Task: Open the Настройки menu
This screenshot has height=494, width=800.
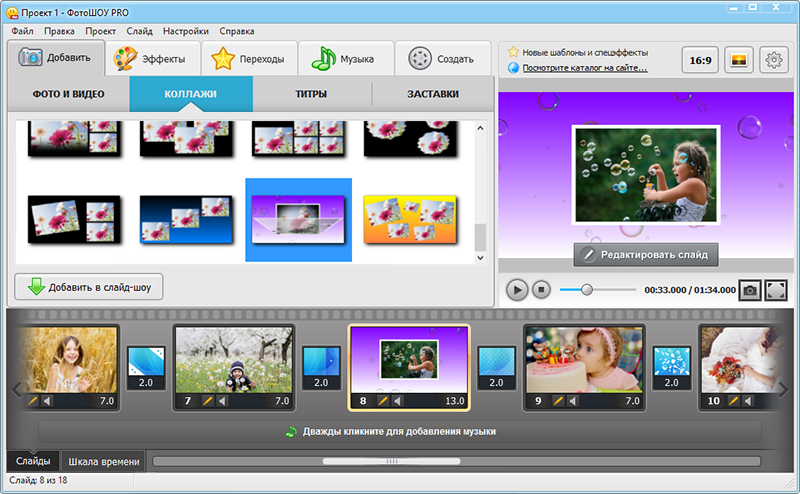Action: [x=186, y=31]
